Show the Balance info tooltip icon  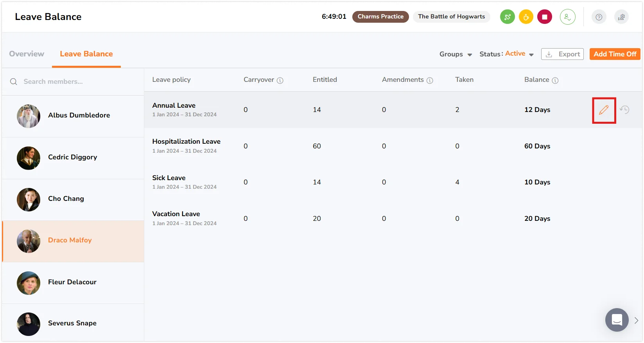click(x=555, y=80)
